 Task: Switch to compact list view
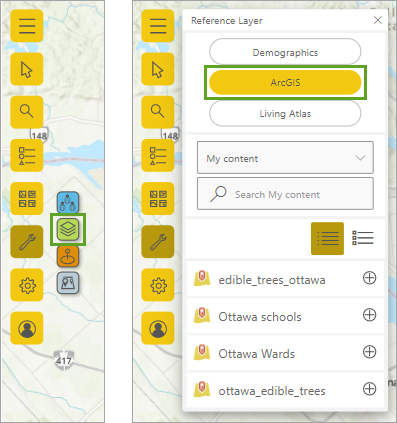coord(327,238)
